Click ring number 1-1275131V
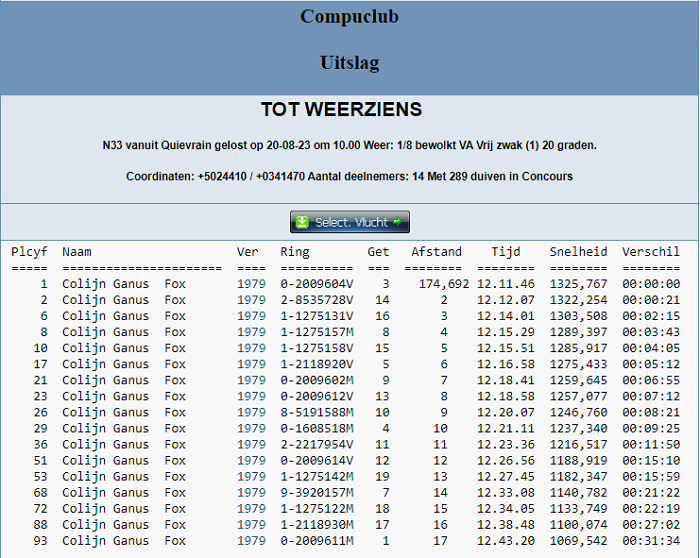The image size is (700, 558). click(x=317, y=316)
